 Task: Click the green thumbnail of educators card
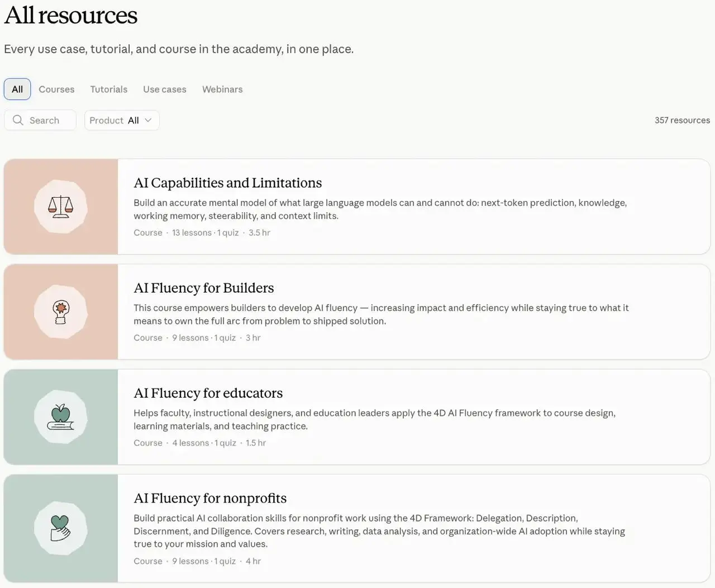point(61,417)
